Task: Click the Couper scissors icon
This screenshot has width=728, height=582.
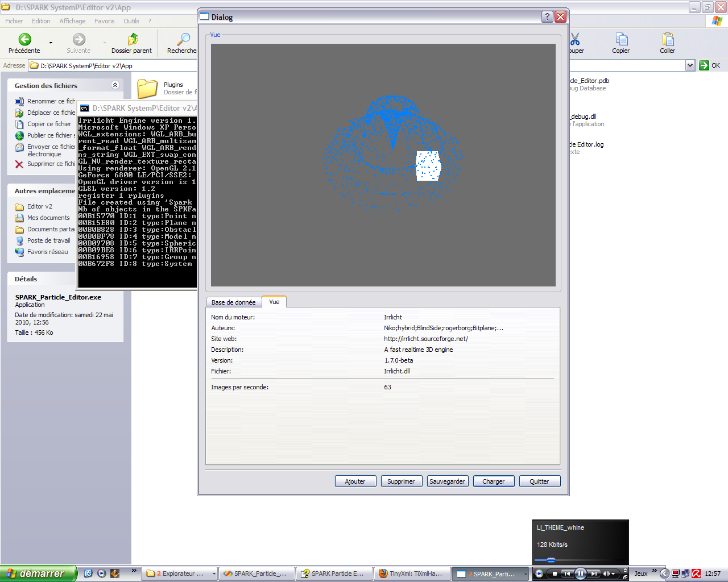Action: [x=575, y=39]
